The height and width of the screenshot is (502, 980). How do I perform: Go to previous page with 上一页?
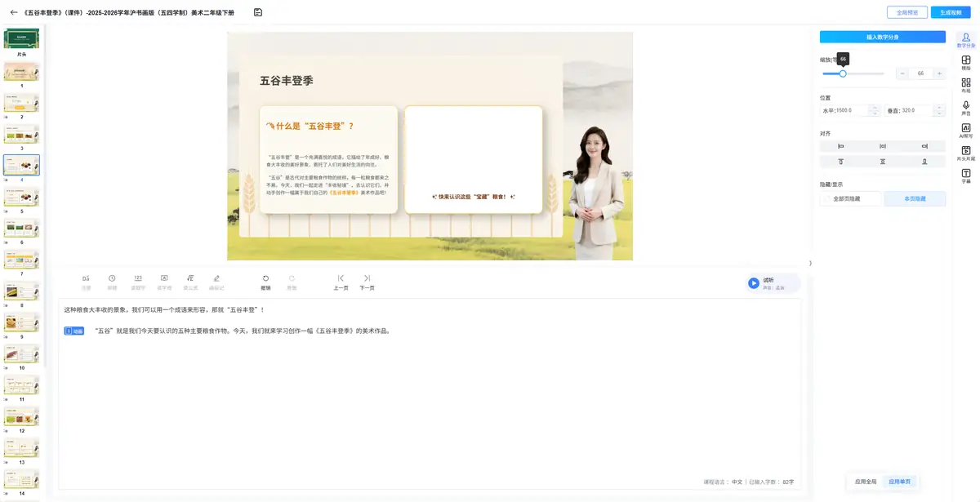pos(341,282)
